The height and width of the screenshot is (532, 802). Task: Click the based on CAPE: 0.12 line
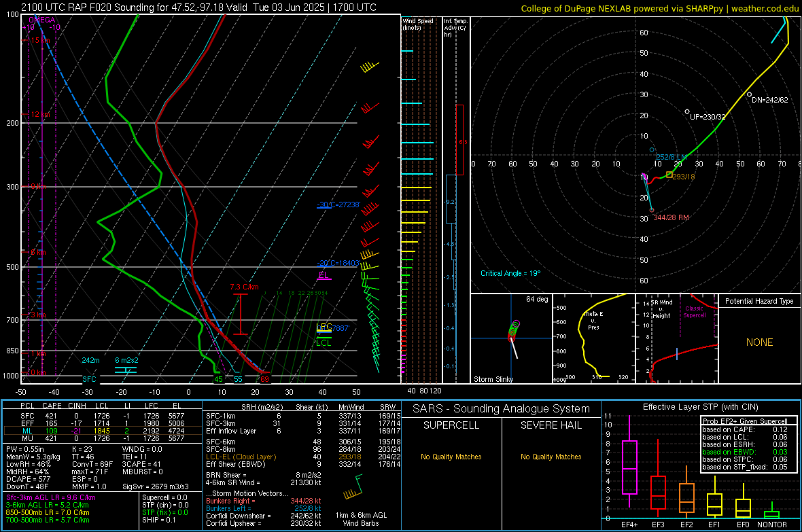(745, 429)
